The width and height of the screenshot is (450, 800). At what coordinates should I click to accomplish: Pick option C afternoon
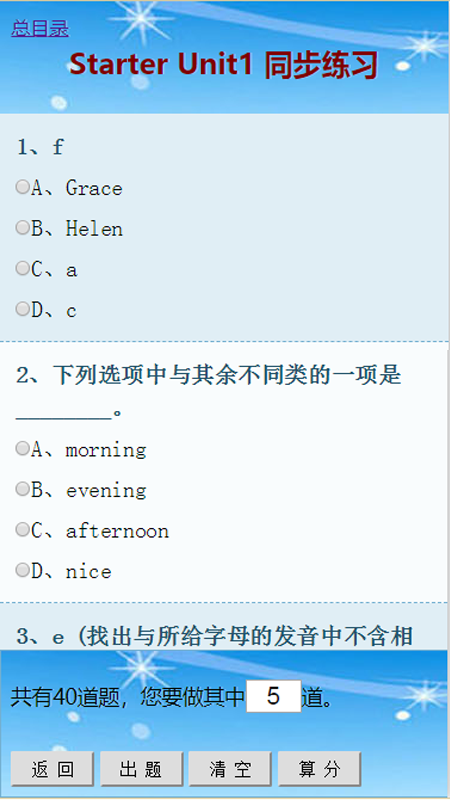pyautogui.click(x=22, y=530)
